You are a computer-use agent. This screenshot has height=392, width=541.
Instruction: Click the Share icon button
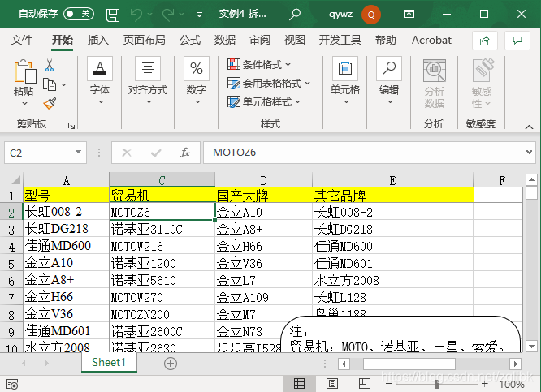click(485, 41)
